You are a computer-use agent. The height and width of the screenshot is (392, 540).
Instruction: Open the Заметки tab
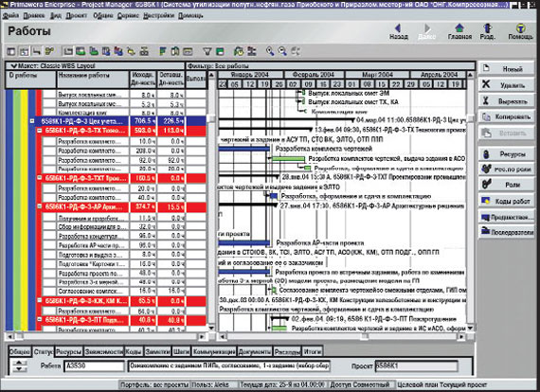[x=157, y=351]
